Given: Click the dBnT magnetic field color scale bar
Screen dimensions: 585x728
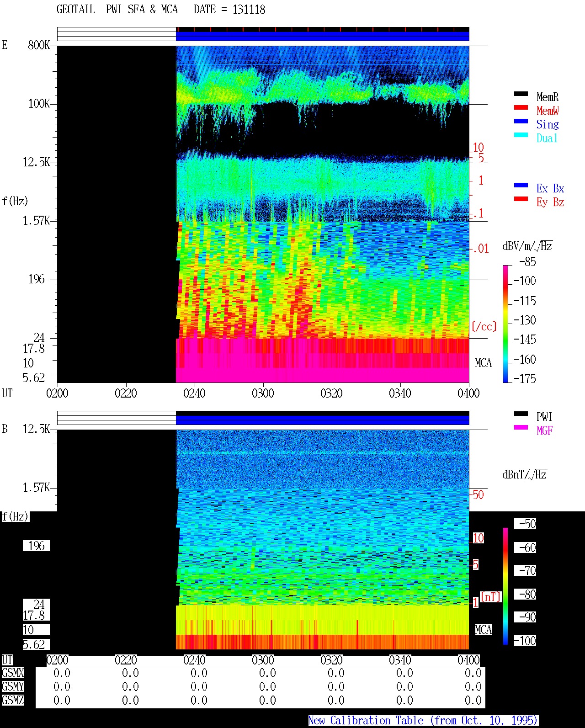Looking at the screenshot, I should coord(505,586).
